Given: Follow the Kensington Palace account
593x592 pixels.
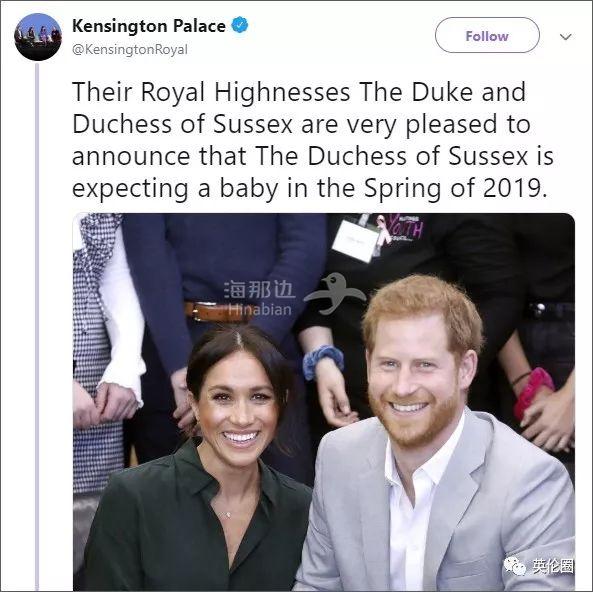Looking at the screenshot, I should click(x=487, y=35).
